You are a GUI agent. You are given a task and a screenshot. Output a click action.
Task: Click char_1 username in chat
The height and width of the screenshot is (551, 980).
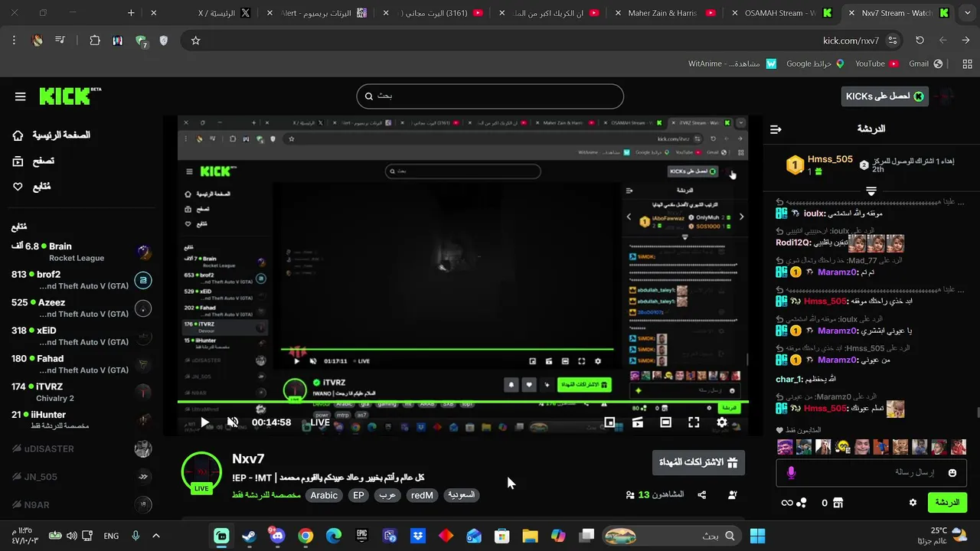789,380
